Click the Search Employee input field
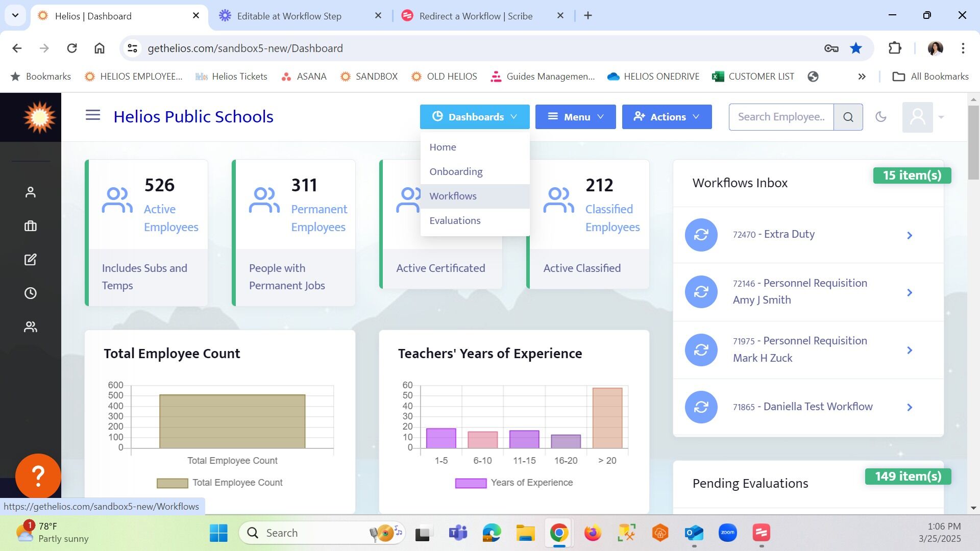Screen dimensions: 980x551 pos(781,117)
